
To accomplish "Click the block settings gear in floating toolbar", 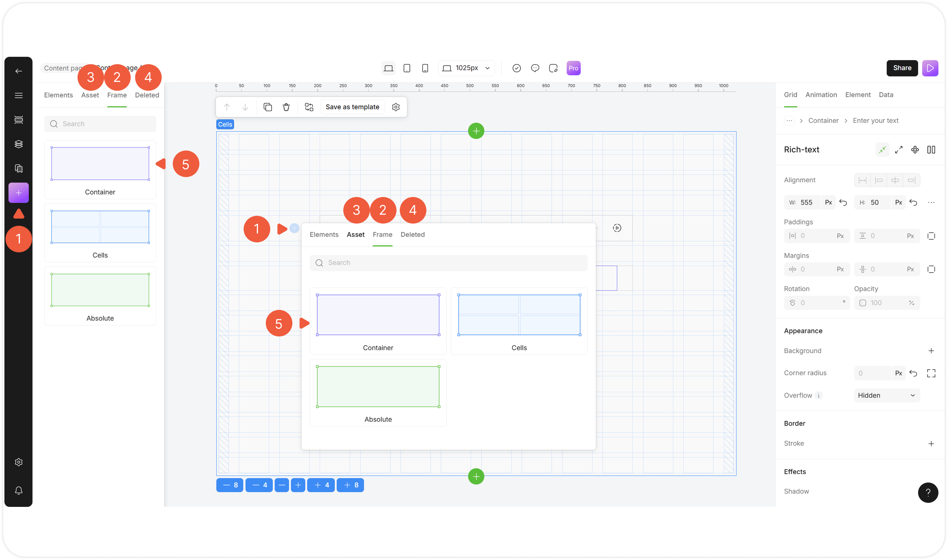I will tap(396, 107).
